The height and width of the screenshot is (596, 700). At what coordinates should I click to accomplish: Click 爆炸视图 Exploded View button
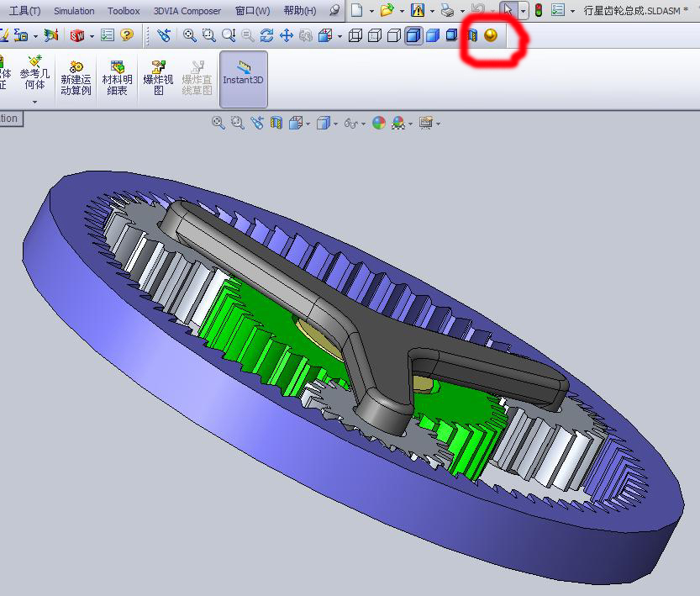pos(158,78)
